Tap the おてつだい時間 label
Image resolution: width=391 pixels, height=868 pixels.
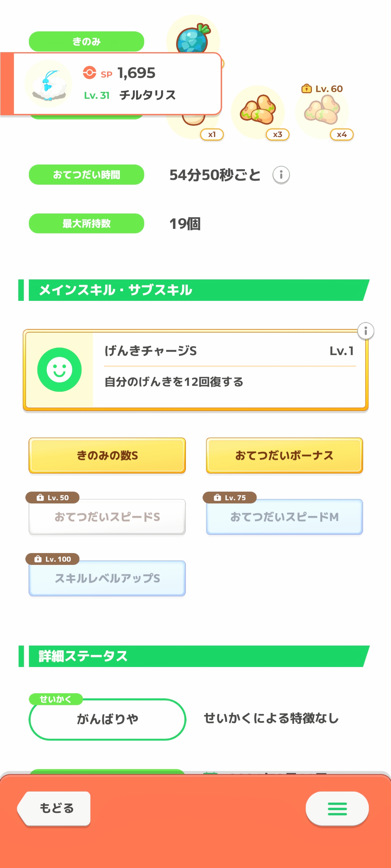86,174
